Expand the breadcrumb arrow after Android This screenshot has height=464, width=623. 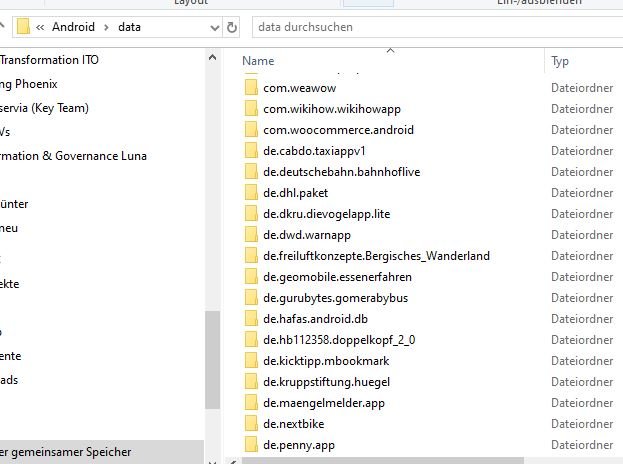coord(107,27)
